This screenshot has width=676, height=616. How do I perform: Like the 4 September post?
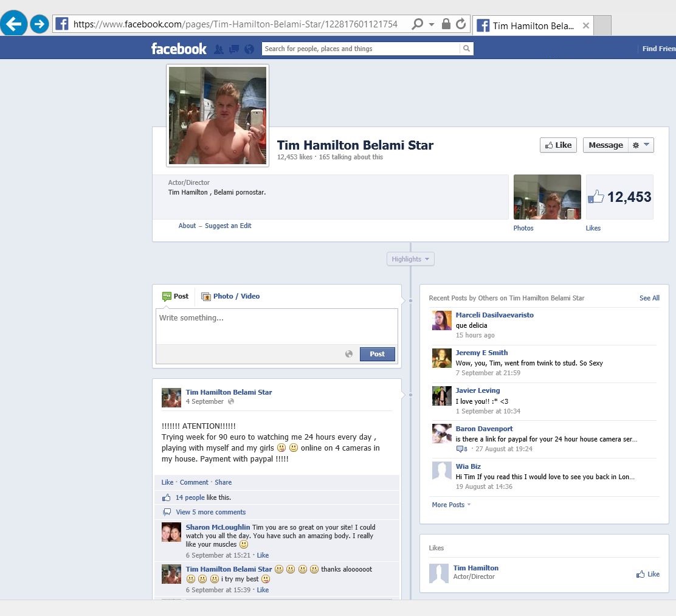pos(167,482)
